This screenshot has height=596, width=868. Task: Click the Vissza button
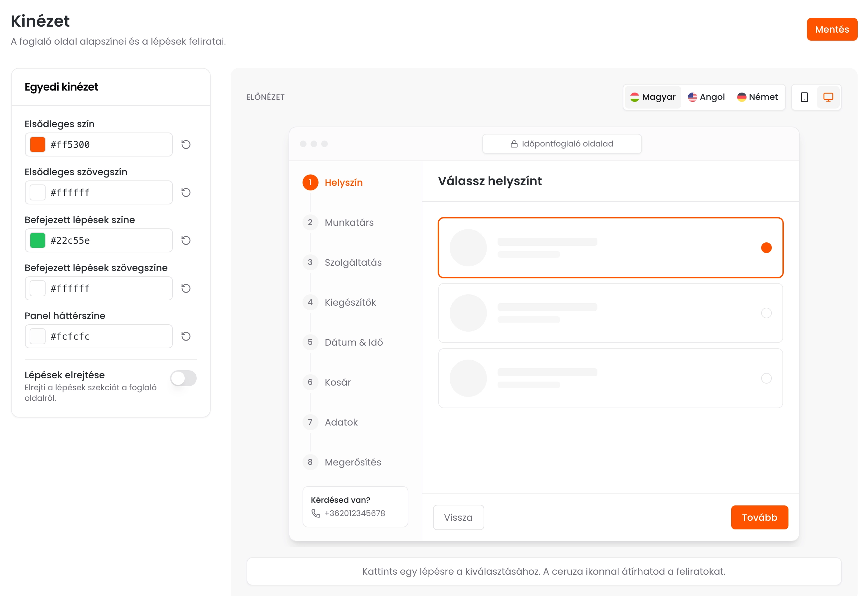tap(458, 517)
